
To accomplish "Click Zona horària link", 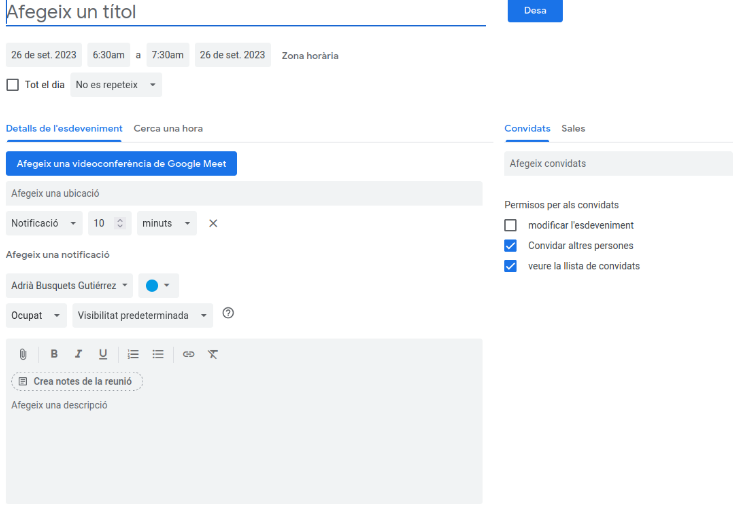I will coord(310,55).
